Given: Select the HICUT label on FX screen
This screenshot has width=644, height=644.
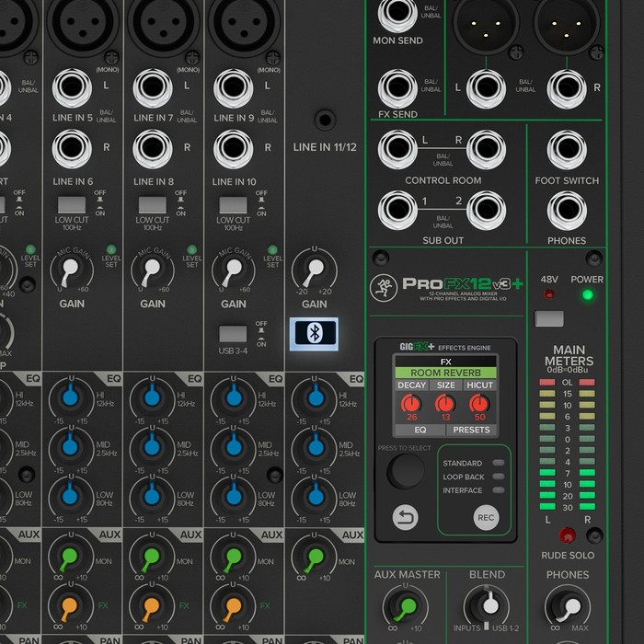Looking at the screenshot, I should point(479,385).
